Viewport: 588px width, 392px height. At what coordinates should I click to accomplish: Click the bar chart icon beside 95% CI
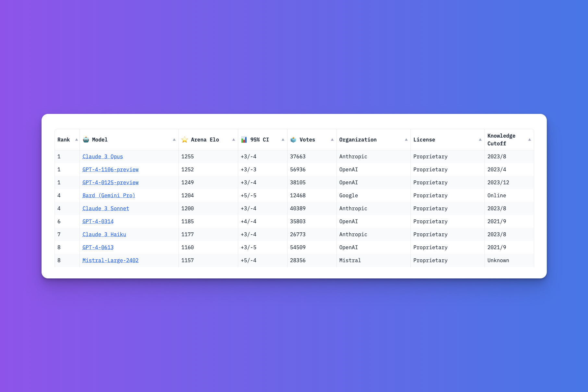coord(244,140)
